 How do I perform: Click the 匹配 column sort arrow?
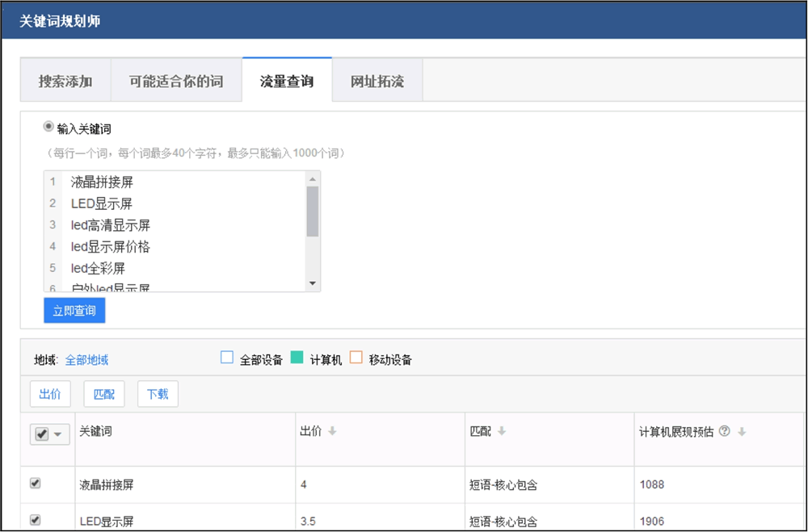pos(502,432)
